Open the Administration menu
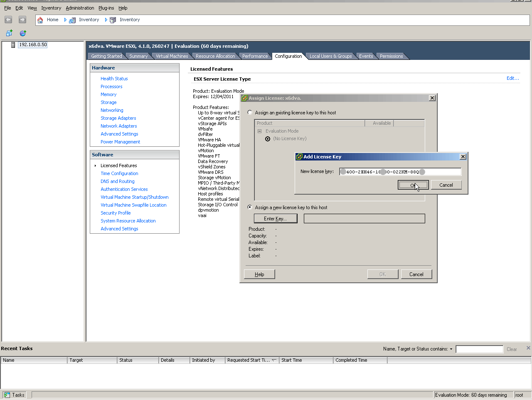This screenshot has width=532, height=400. pos(80,8)
